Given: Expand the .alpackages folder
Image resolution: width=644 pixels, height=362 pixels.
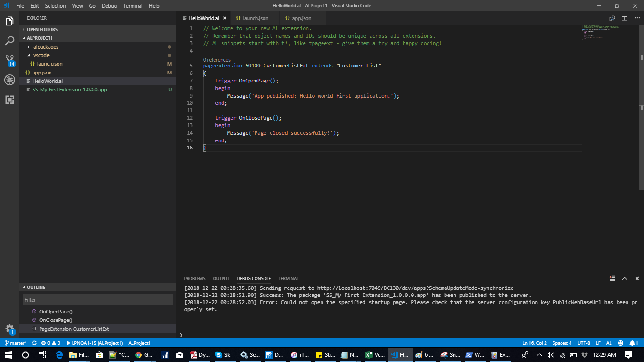Looking at the screenshot, I should click(x=45, y=47).
